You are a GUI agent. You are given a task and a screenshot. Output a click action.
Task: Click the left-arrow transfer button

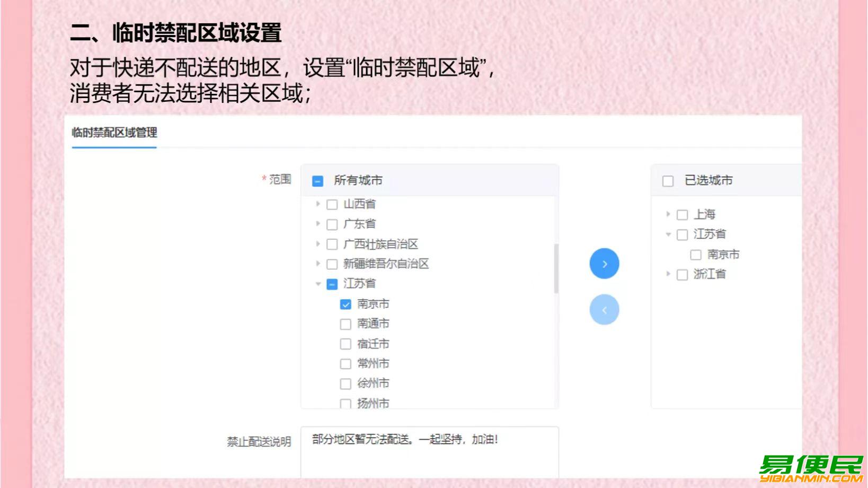point(604,310)
